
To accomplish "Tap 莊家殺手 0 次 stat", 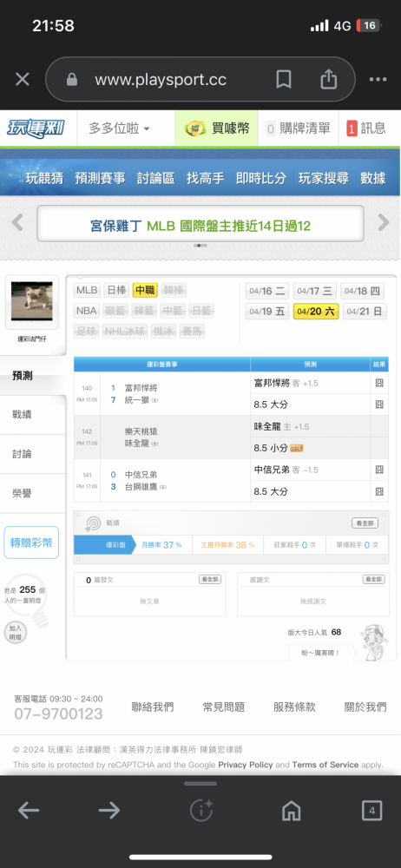I will [294, 545].
